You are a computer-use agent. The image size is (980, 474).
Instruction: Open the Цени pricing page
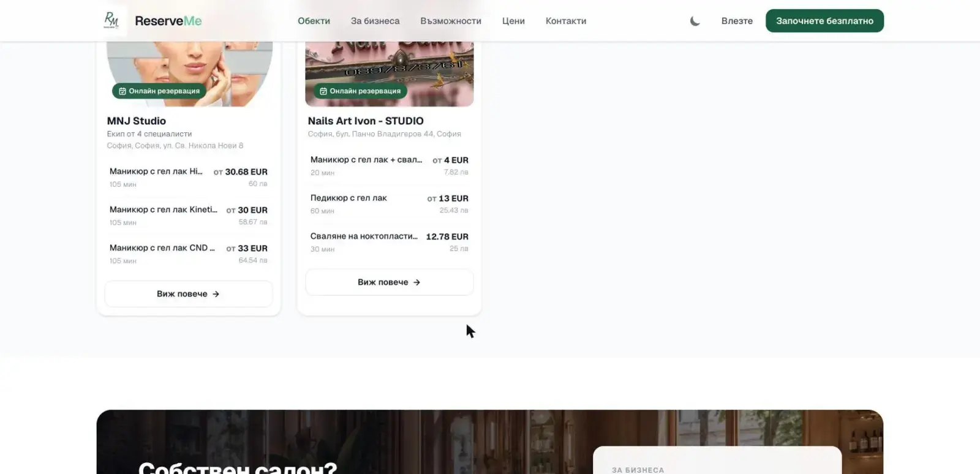[x=513, y=21]
